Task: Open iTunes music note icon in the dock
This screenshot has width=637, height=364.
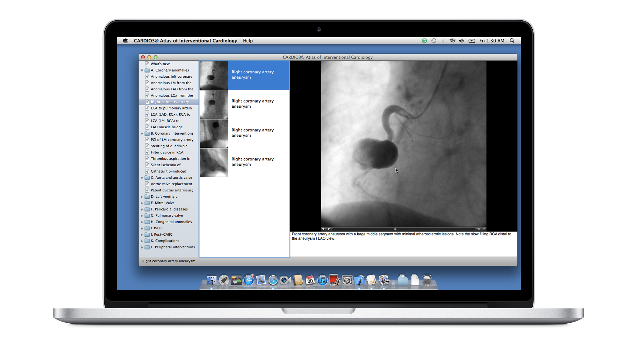Action: click(322, 280)
